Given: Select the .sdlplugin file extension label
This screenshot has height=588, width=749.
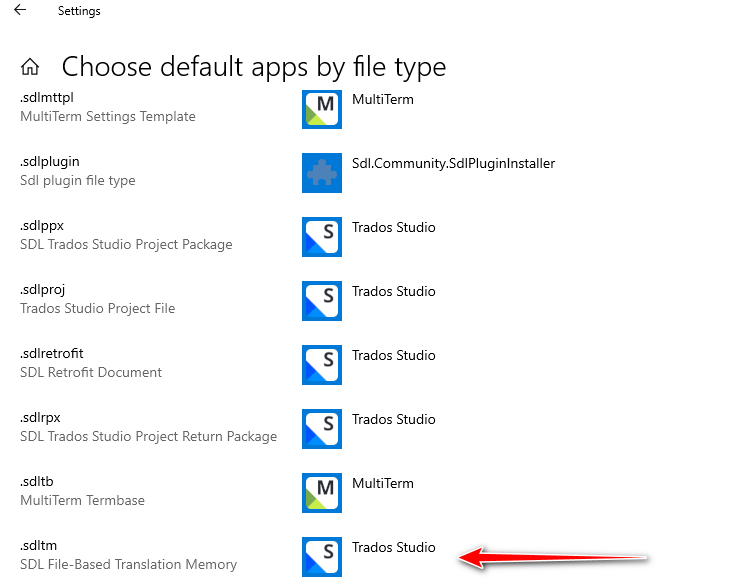Looking at the screenshot, I should (50, 162).
